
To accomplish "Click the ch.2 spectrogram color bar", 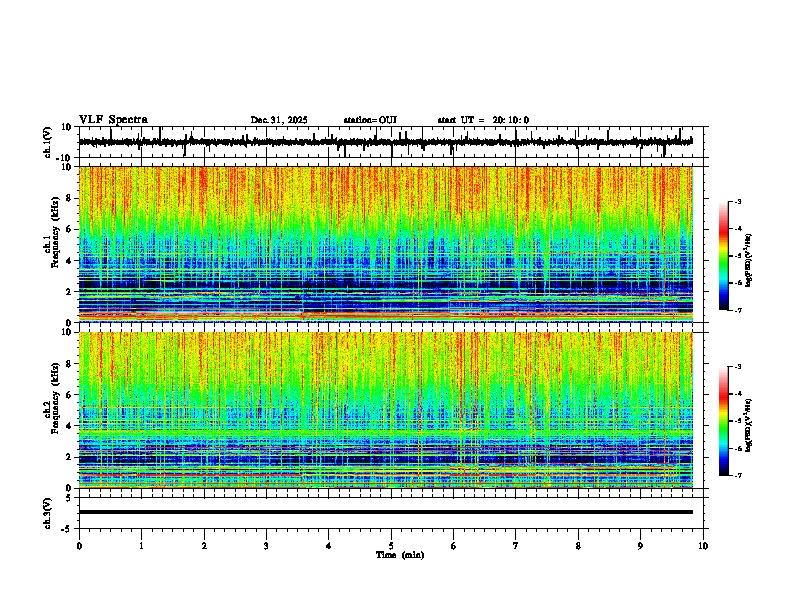I will click(724, 421).
